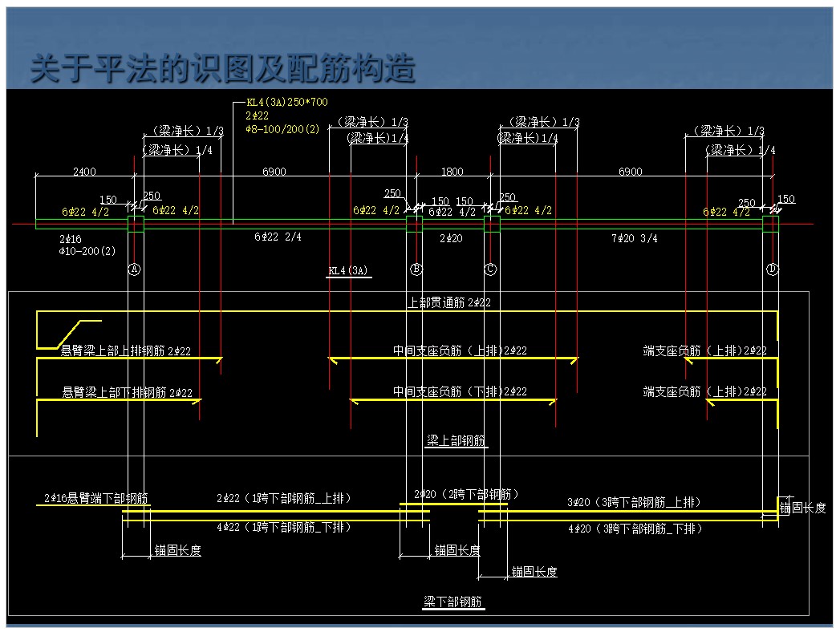Select the grid axis marker D

772,269
